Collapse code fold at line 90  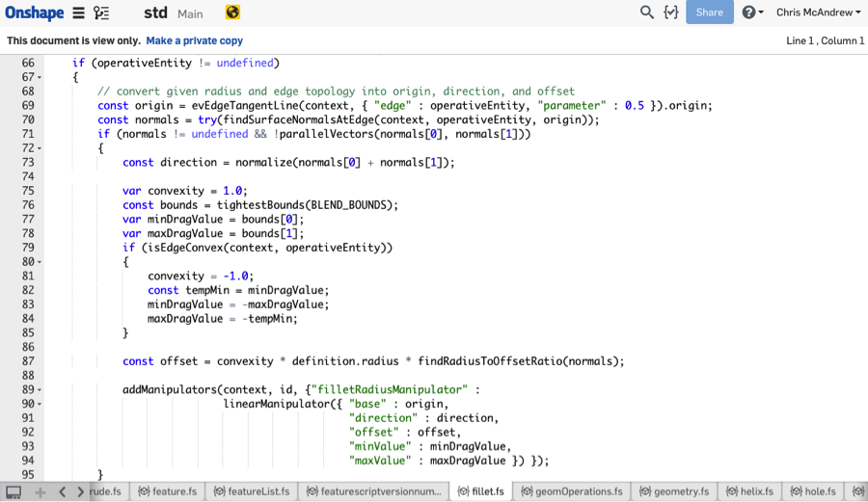(x=40, y=404)
